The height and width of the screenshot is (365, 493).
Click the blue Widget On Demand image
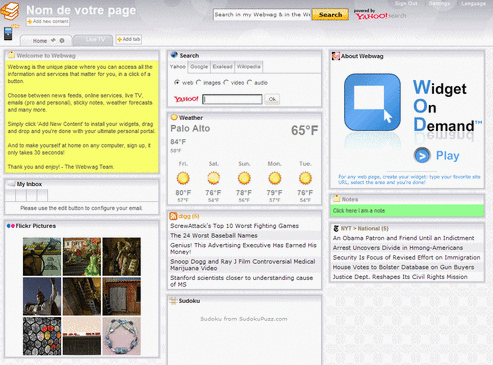click(372, 102)
